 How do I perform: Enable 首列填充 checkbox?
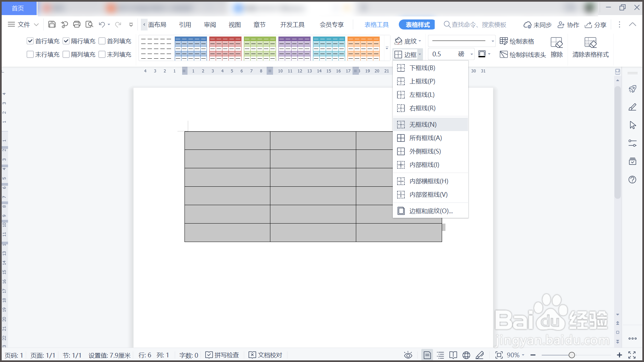[102, 41]
